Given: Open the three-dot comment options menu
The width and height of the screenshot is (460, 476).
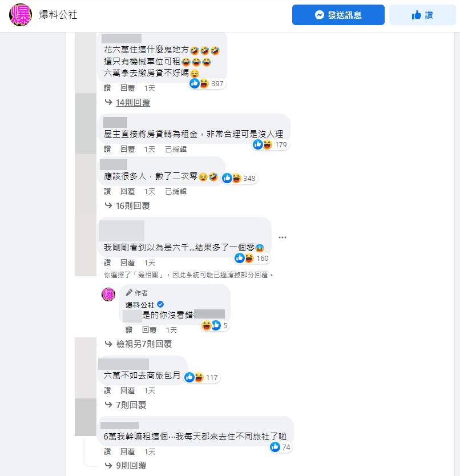Looking at the screenshot, I should [x=283, y=237].
